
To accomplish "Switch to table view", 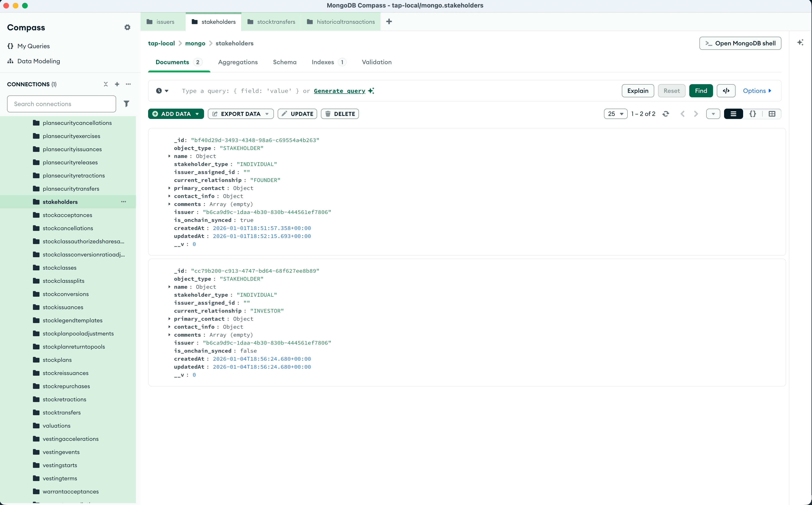I will pyautogui.click(x=772, y=114).
